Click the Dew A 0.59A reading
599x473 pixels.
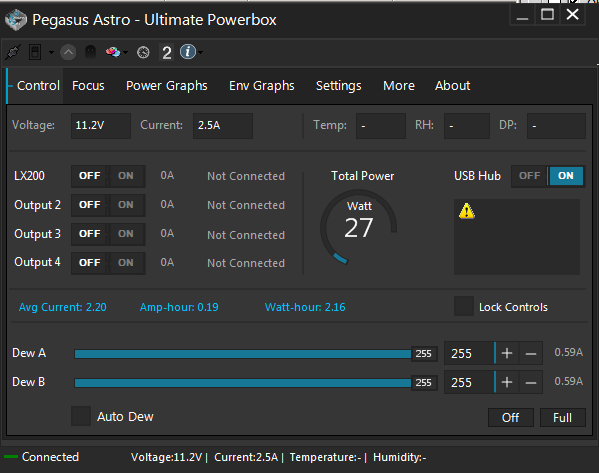[568, 352]
